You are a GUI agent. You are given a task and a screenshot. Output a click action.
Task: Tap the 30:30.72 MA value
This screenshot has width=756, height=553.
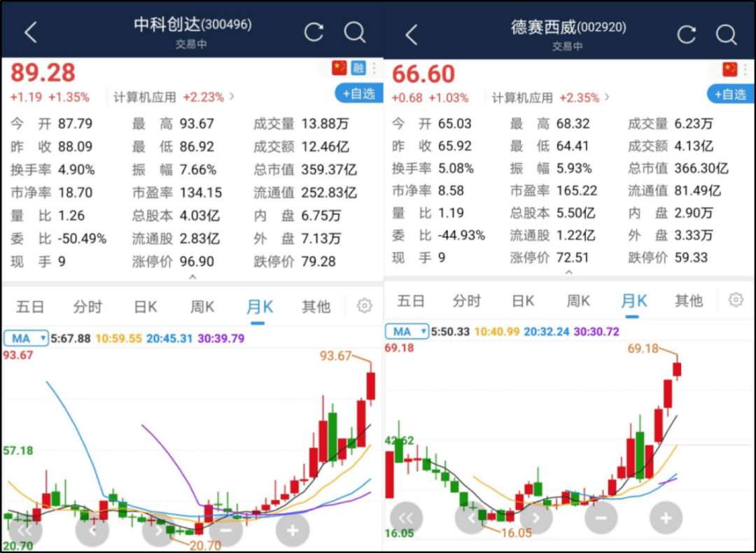point(596,332)
